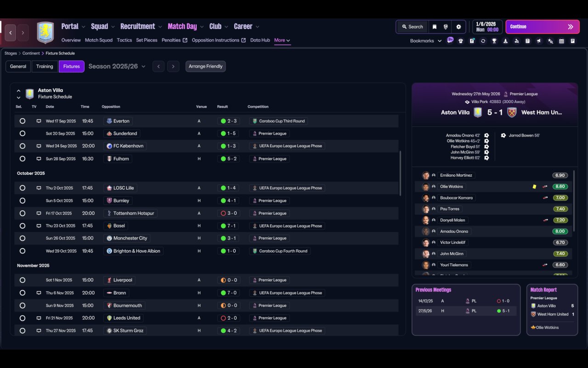Select the Manchester City fixture radio circle
The height and width of the screenshot is (368, 588).
click(x=23, y=238)
